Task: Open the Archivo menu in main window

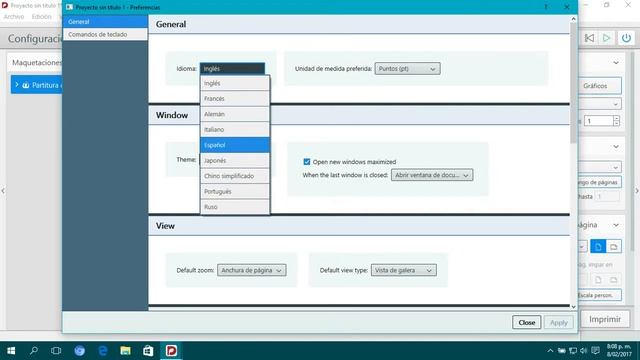Action: pos(14,17)
